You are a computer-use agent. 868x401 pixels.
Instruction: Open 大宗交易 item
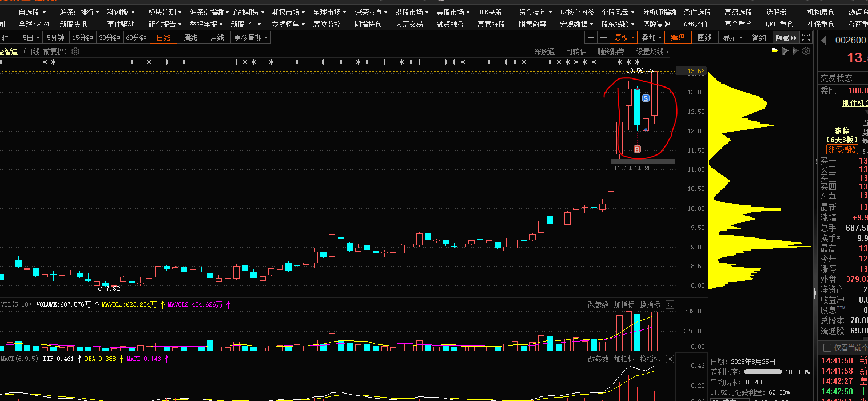(x=409, y=24)
